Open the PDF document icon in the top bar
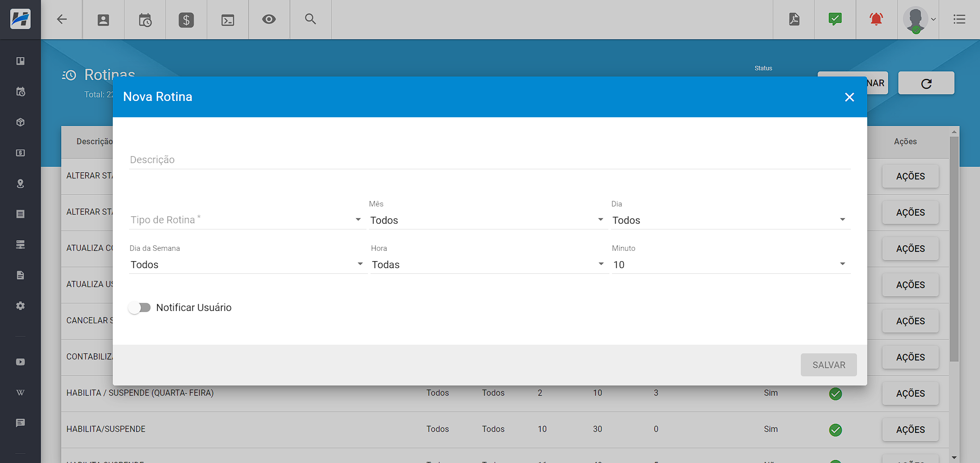Screen dimensions: 980x463 coord(794,19)
